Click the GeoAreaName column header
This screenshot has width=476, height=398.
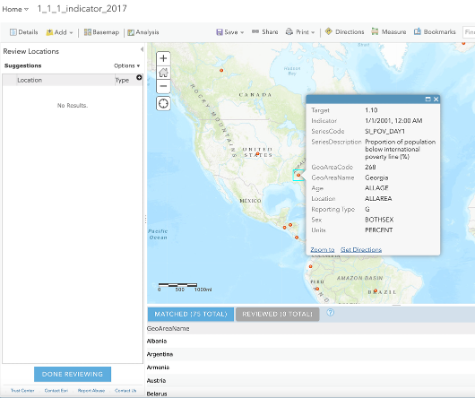click(x=168, y=329)
